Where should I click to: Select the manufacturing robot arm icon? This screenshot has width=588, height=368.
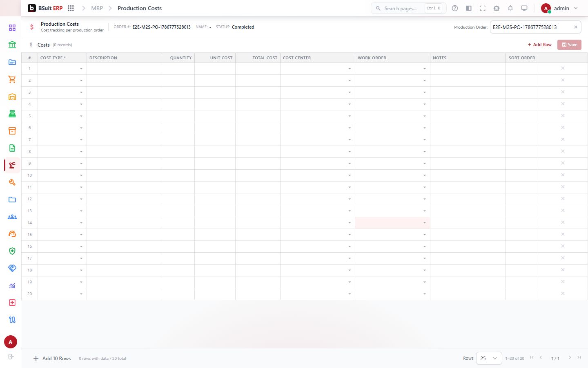click(12, 165)
